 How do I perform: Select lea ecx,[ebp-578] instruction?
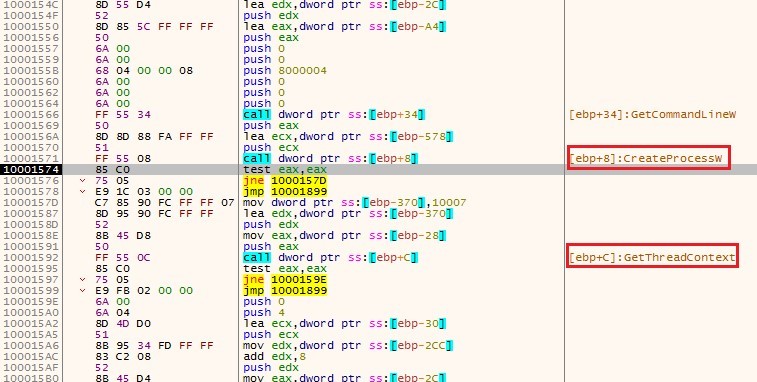coord(349,137)
